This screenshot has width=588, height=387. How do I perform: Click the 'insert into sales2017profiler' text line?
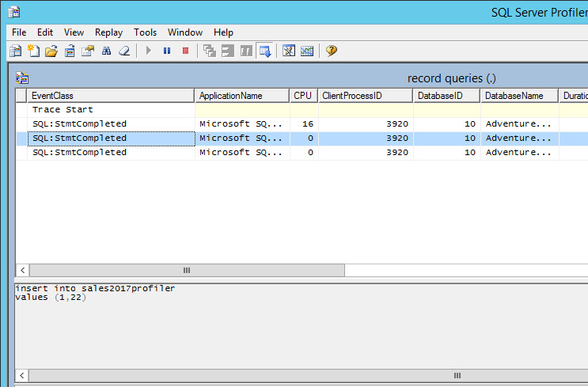click(x=95, y=288)
